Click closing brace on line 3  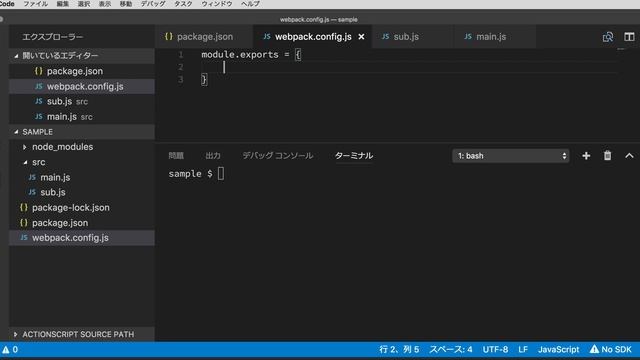pyautogui.click(x=204, y=79)
